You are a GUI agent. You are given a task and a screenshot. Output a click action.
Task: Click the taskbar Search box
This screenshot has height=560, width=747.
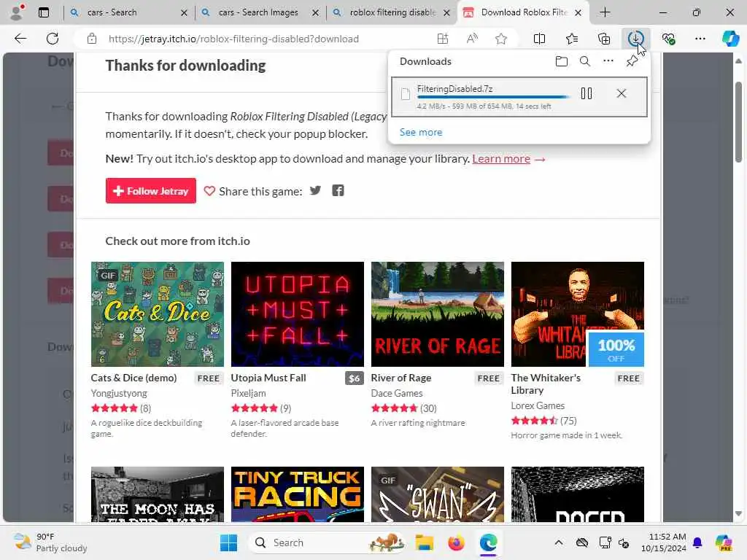pos(328,542)
